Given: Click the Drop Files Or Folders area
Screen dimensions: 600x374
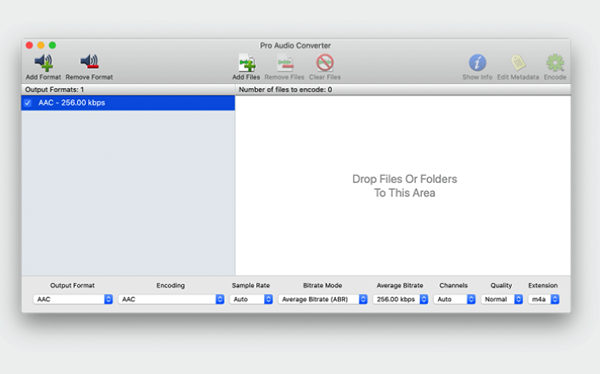Looking at the screenshot, I should point(403,185).
